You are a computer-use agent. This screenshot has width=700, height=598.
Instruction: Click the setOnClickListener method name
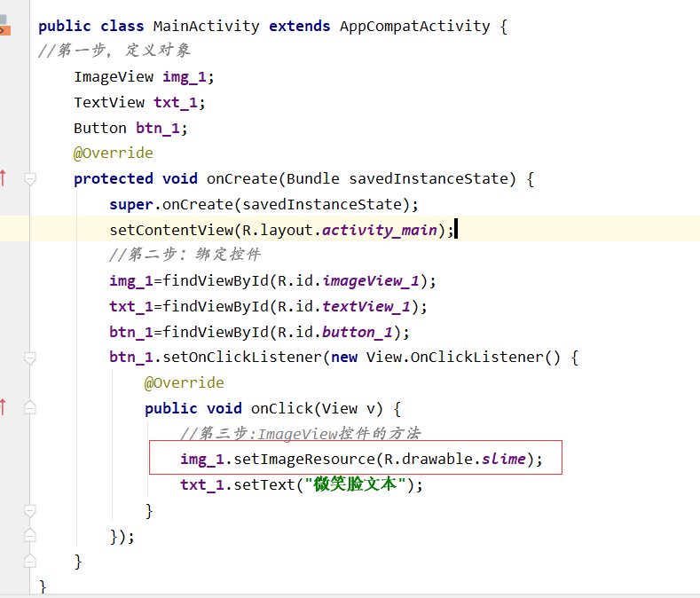click(x=242, y=358)
